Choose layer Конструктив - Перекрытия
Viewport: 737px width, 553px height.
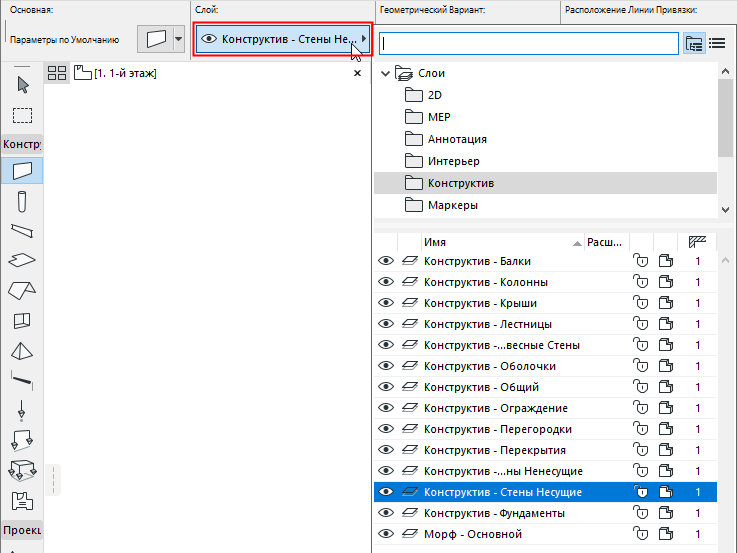(545, 450)
